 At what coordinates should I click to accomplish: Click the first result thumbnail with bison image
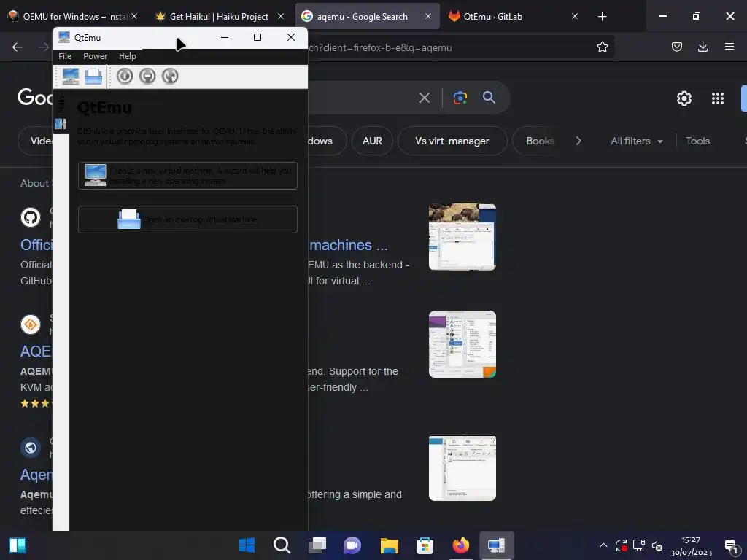click(462, 237)
